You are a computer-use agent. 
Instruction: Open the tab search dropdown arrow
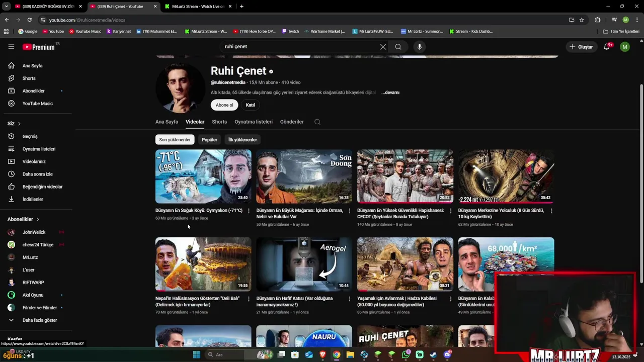[x=6, y=6]
